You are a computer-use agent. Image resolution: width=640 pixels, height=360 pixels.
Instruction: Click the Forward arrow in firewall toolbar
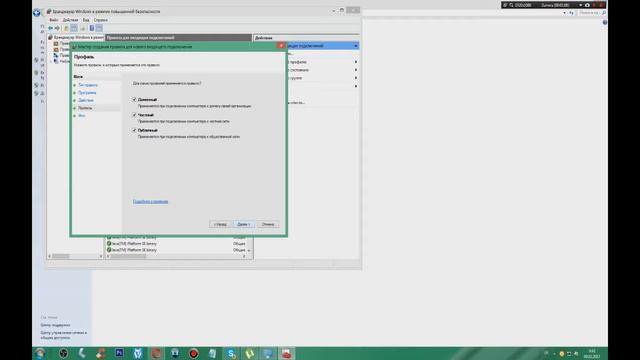pyautogui.click(x=57, y=28)
